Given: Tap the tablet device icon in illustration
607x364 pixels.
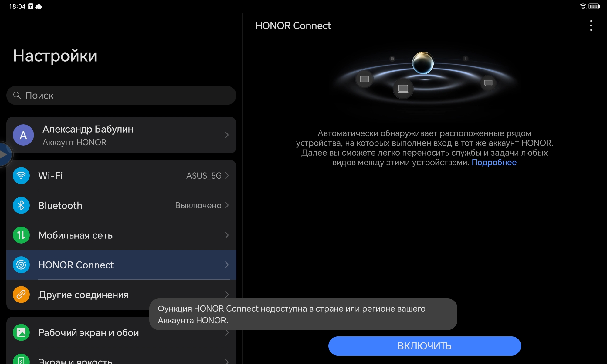Looking at the screenshot, I should (x=364, y=79).
